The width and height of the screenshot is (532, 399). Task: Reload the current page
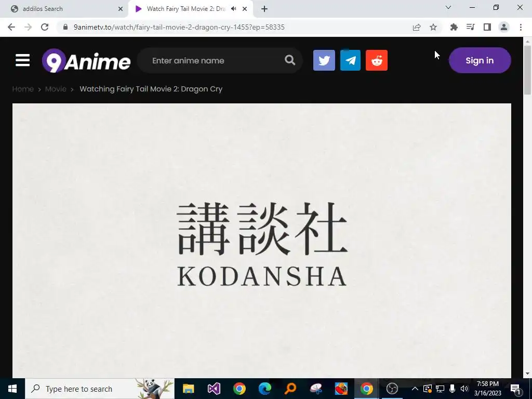[x=45, y=27]
